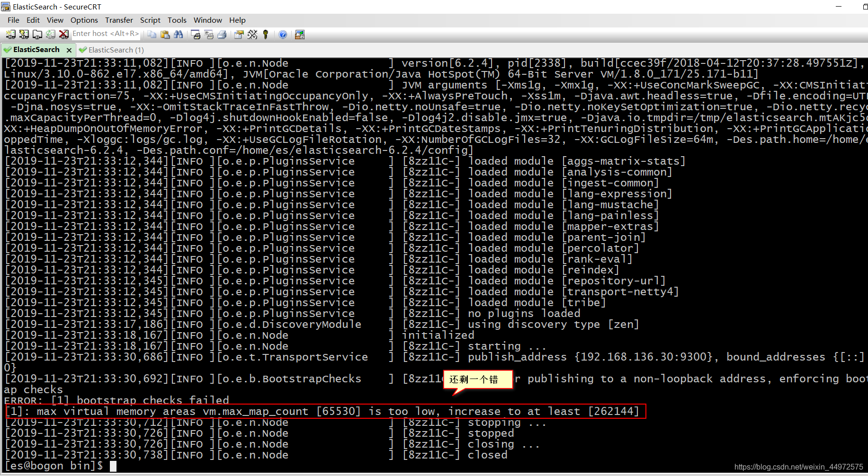Click the max_map_count error line text
This screenshot has width=868, height=476.
[x=322, y=411]
